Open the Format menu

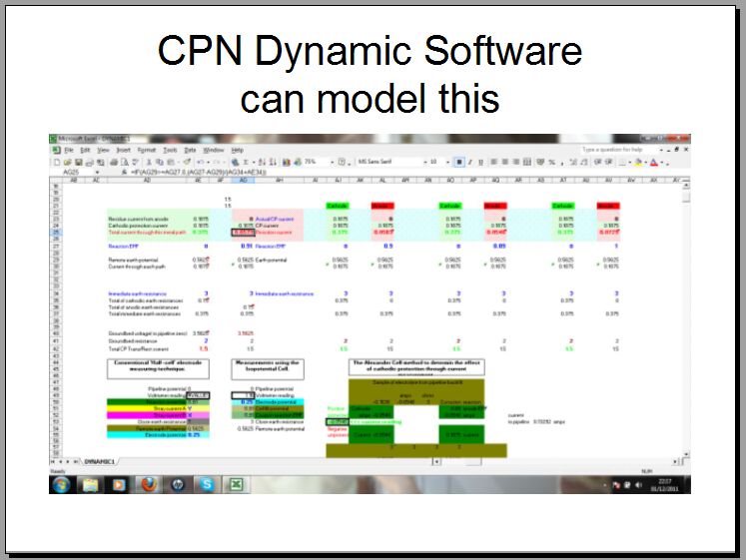click(146, 150)
